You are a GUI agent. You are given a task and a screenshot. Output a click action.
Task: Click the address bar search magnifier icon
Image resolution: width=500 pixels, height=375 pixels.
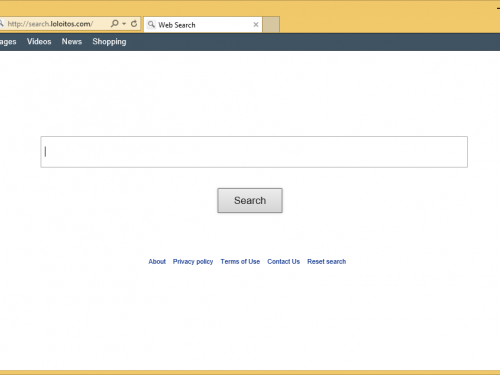coord(115,24)
